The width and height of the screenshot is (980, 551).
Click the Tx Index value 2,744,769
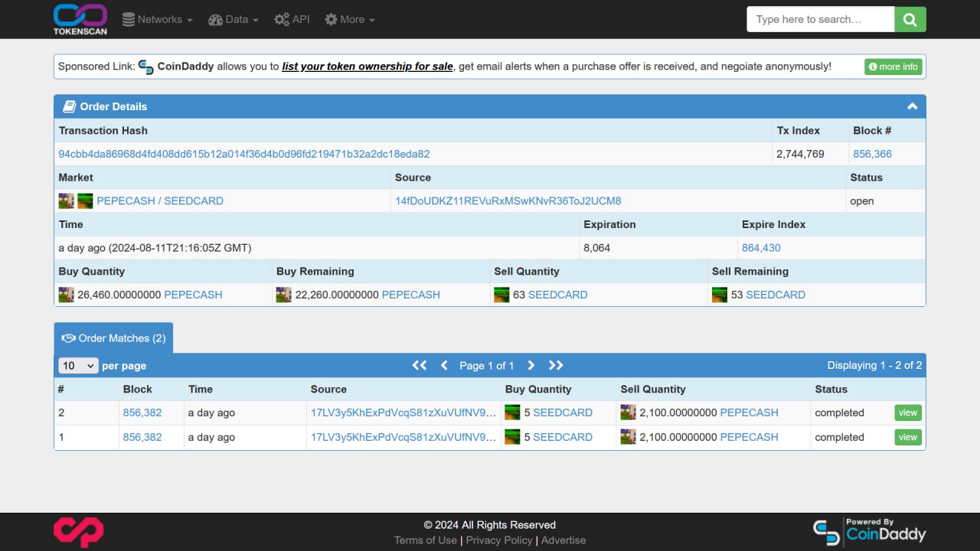coord(800,154)
